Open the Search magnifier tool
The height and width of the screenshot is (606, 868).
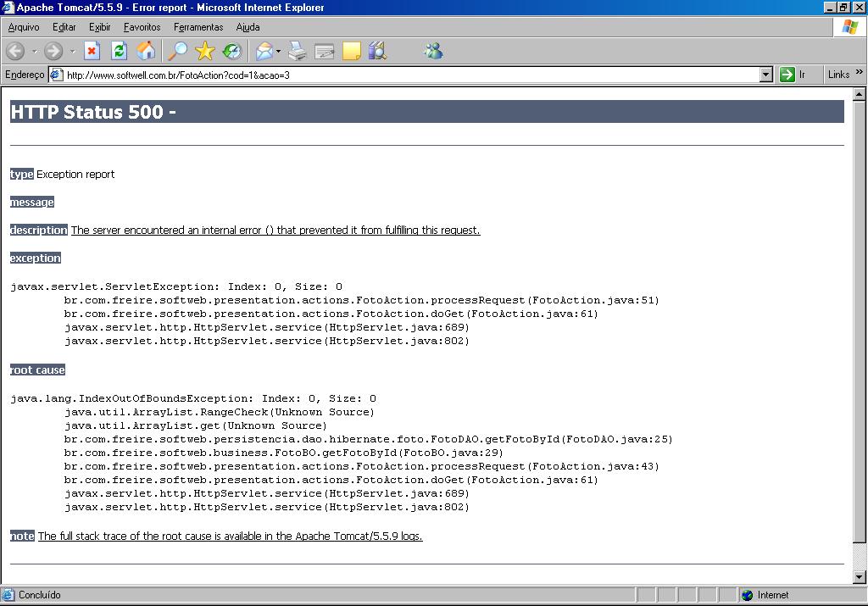click(177, 52)
